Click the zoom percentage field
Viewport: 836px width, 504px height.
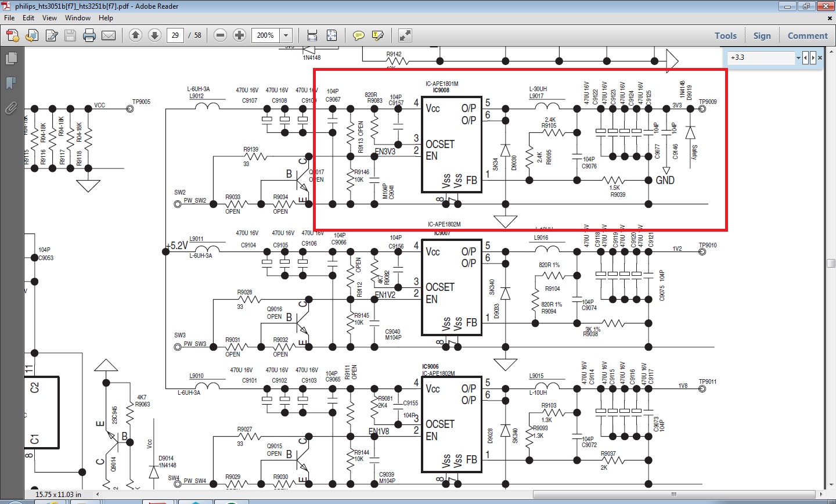click(x=266, y=35)
